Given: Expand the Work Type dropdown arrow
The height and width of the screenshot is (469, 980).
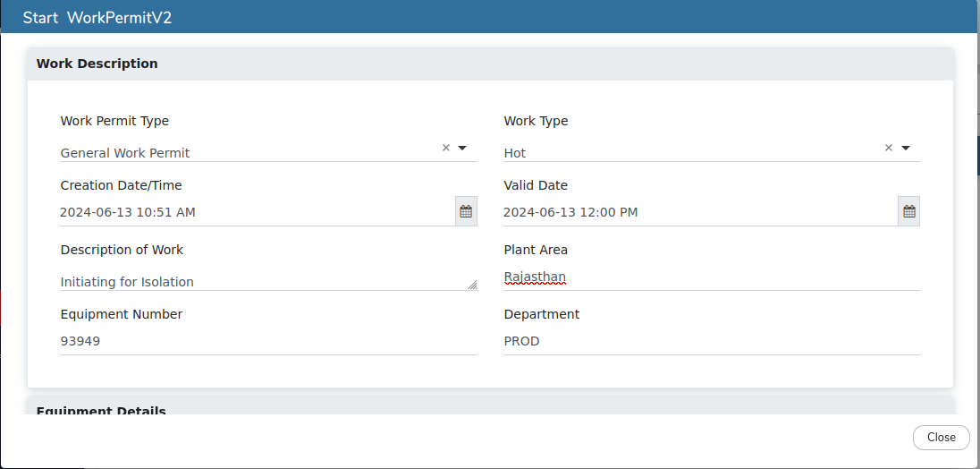Looking at the screenshot, I should click(x=906, y=148).
